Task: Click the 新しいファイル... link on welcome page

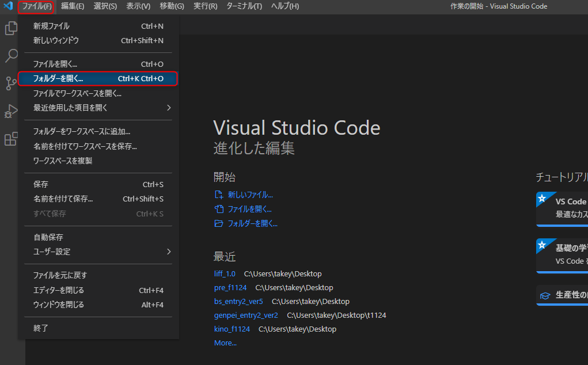Action: pos(250,195)
